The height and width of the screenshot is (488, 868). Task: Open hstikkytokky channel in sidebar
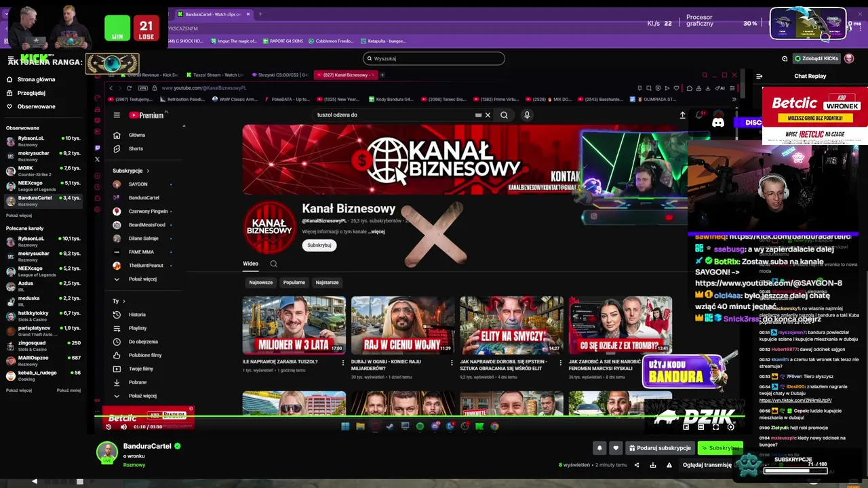coord(43,316)
